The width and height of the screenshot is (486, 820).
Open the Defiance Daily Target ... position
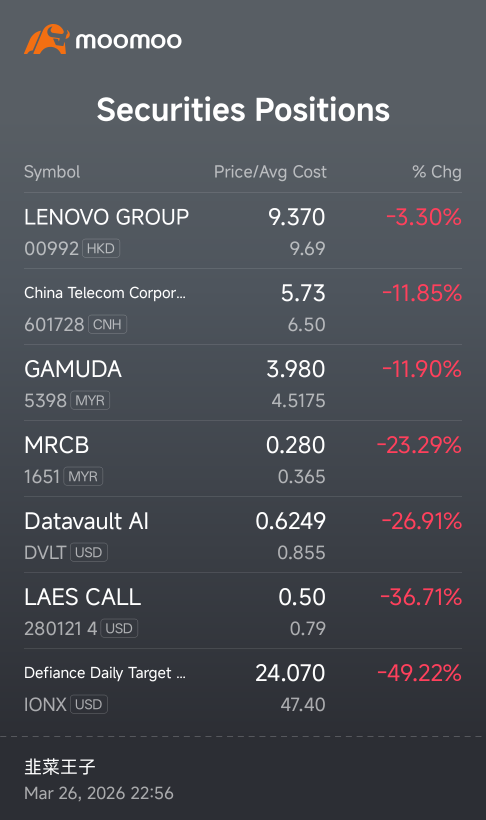click(x=243, y=687)
